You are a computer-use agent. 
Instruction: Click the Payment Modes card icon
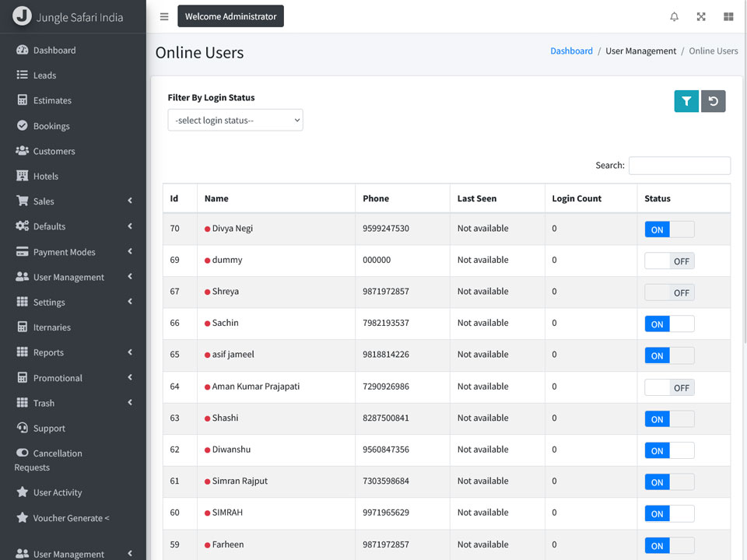click(x=22, y=251)
